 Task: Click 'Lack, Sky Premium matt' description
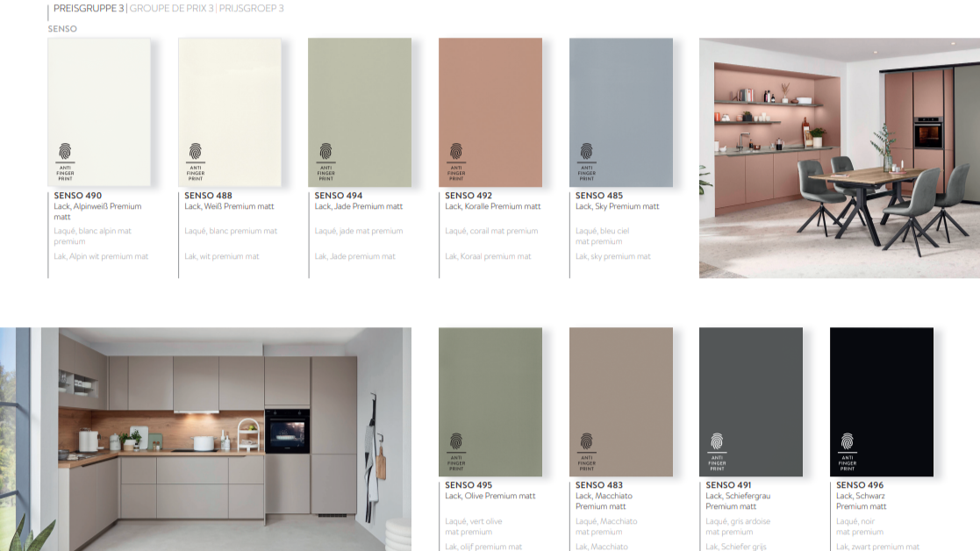[617, 206]
